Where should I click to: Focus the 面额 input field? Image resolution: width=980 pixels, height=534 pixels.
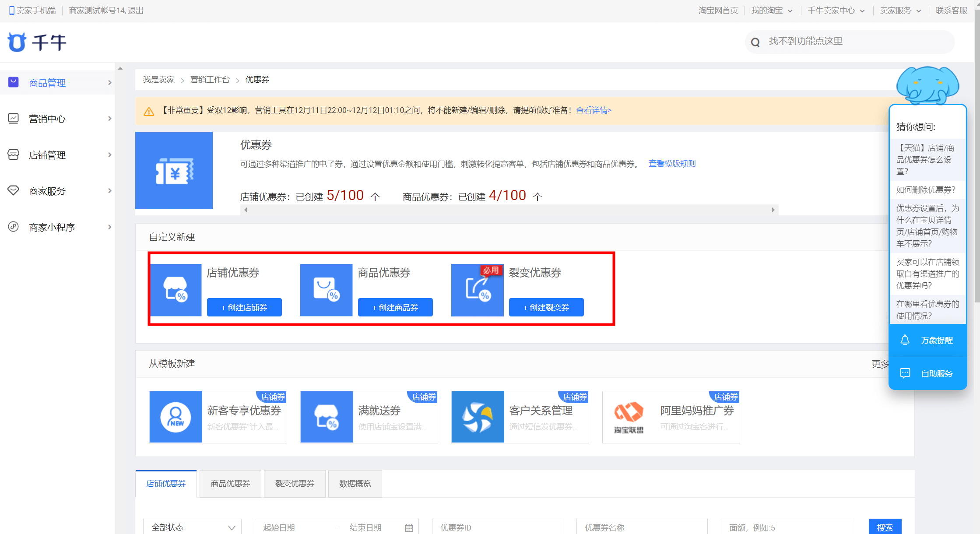click(787, 527)
